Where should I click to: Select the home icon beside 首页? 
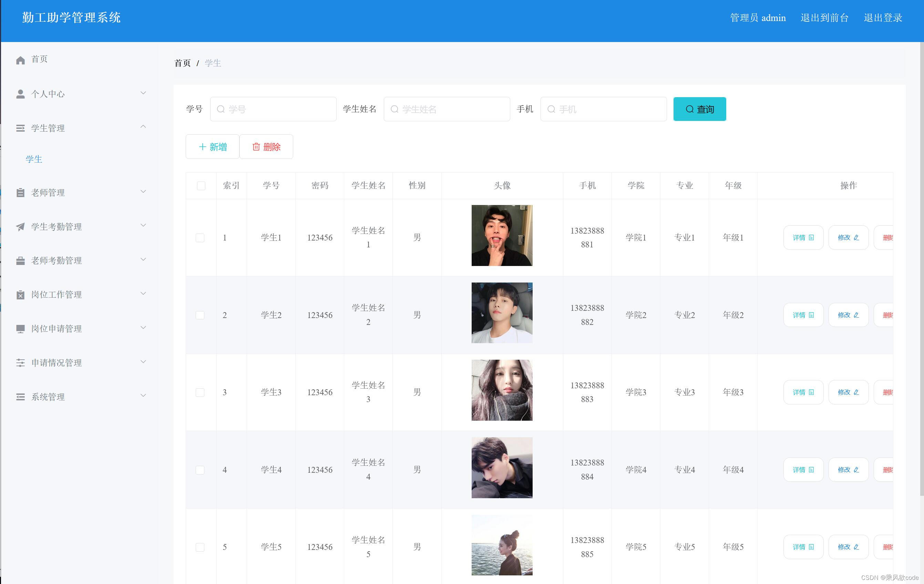[x=20, y=59]
